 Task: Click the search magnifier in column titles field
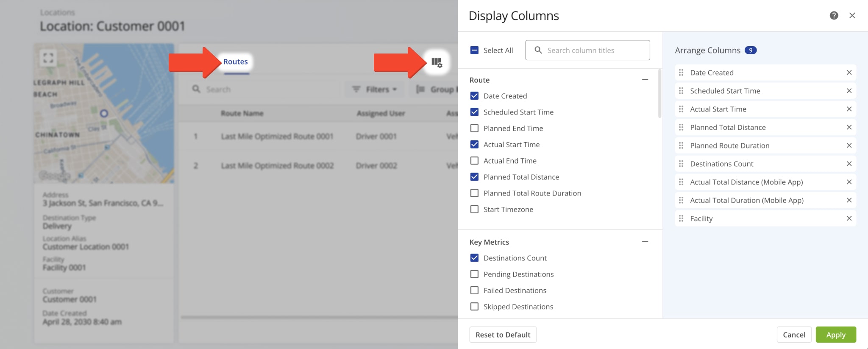(x=538, y=50)
